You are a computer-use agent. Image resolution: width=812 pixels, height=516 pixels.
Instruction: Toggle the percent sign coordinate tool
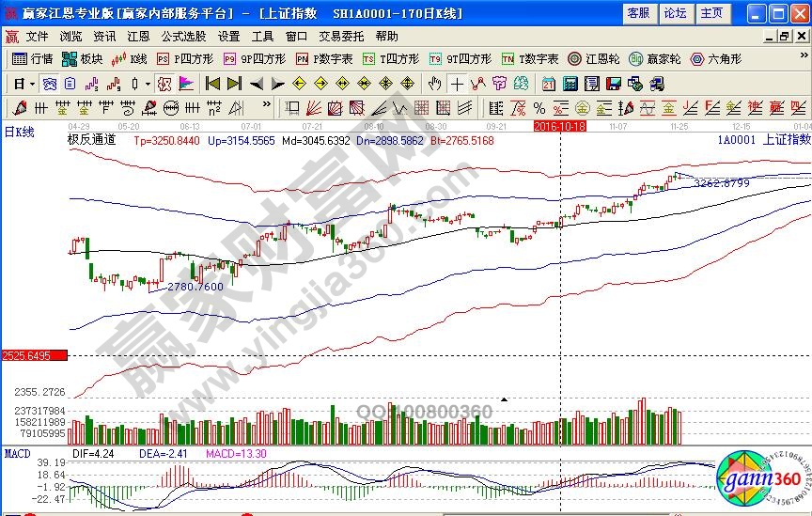(x=539, y=107)
